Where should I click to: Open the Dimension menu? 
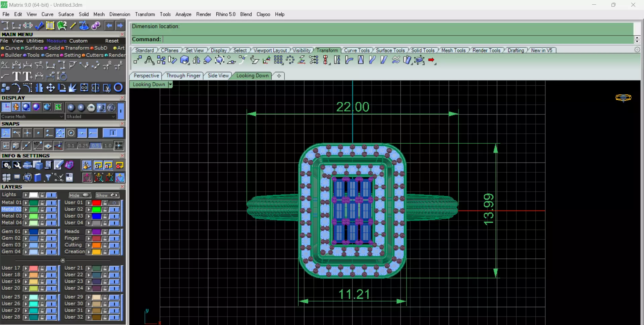(x=120, y=14)
